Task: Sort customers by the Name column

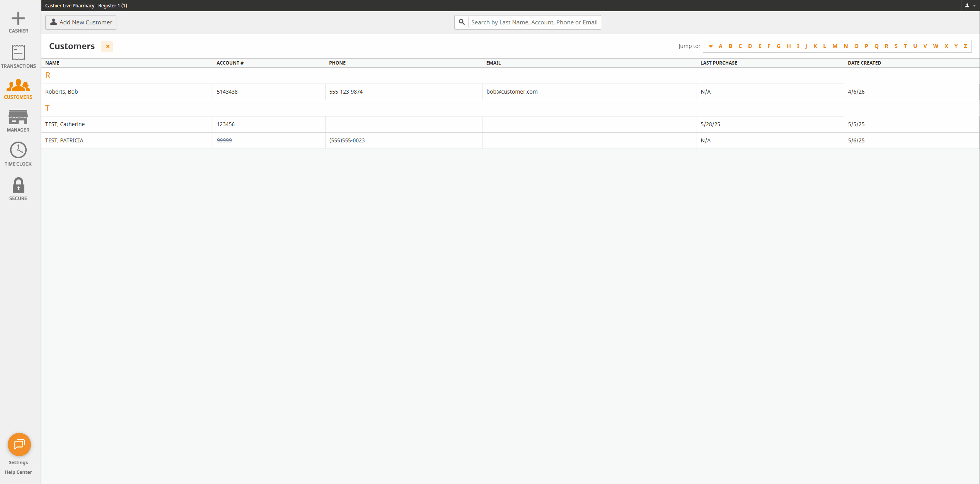Action: pos(52,63)
